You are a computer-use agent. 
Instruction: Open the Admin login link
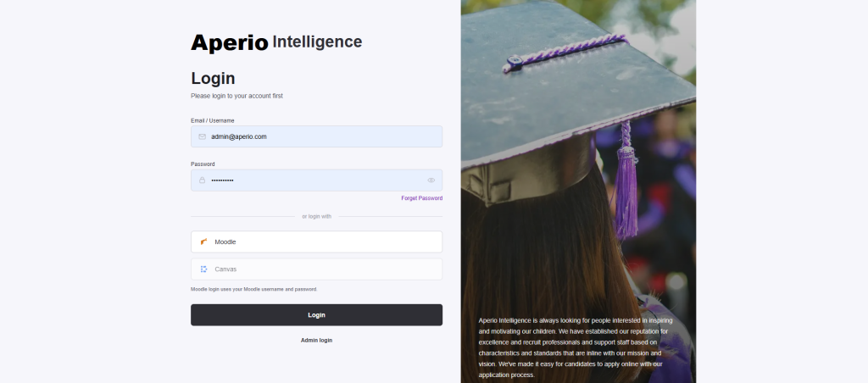tap(317, 341)
